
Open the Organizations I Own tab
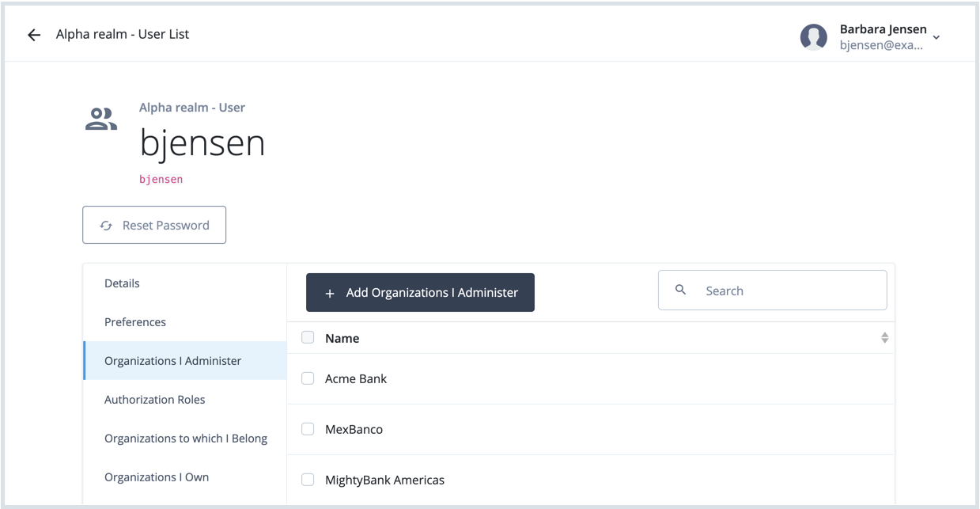coord(156,477)
